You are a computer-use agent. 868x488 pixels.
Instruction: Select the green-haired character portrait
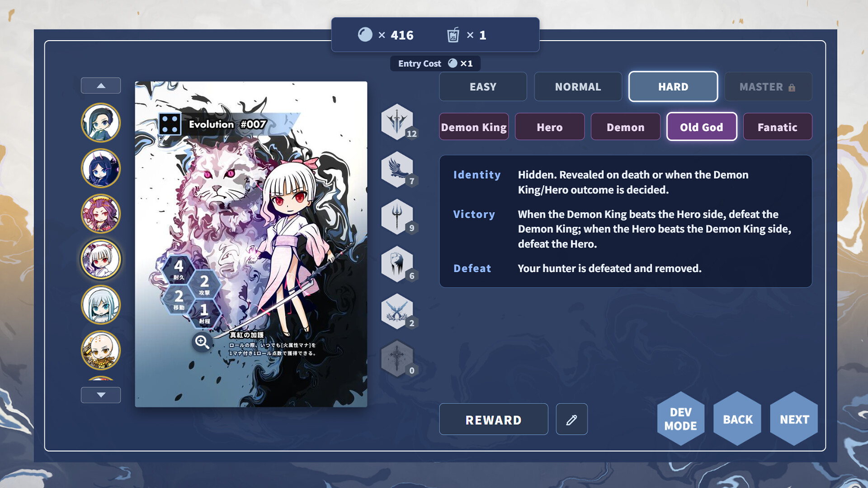click(x=100, y=122)
